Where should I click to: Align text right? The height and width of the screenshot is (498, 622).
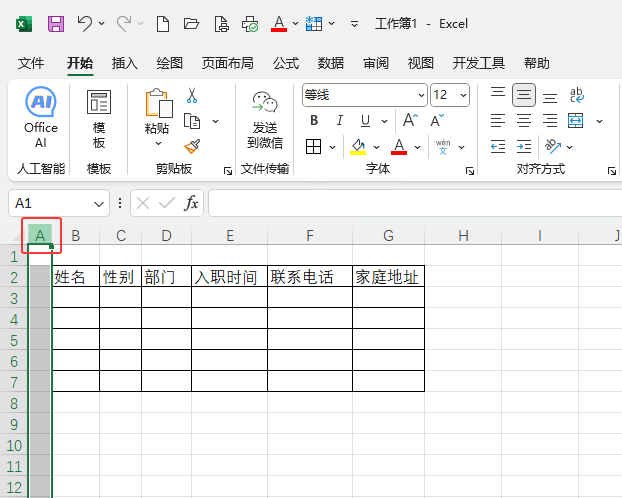click(550, 121)
